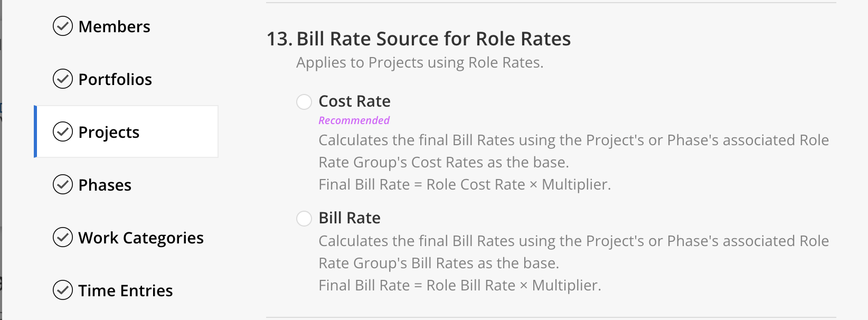Viewport: 868px width, 320px height.
Task: Click the checkmark icon beside Portfolios
Action: point(63,79)
